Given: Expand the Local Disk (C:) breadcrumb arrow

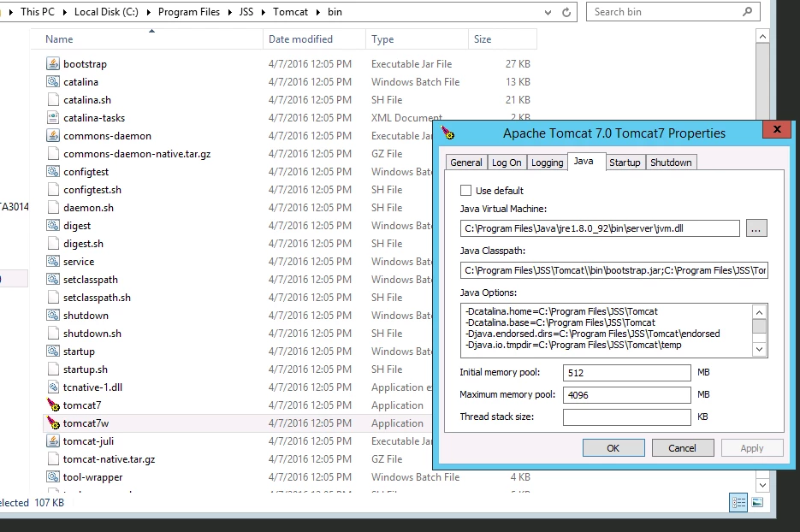Looking at the screenshot, I should click(149, 12).
